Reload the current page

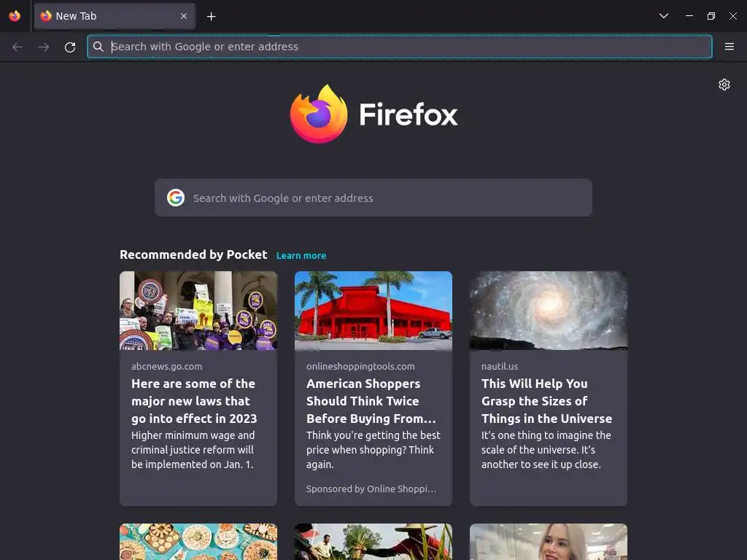pos(70,47)
